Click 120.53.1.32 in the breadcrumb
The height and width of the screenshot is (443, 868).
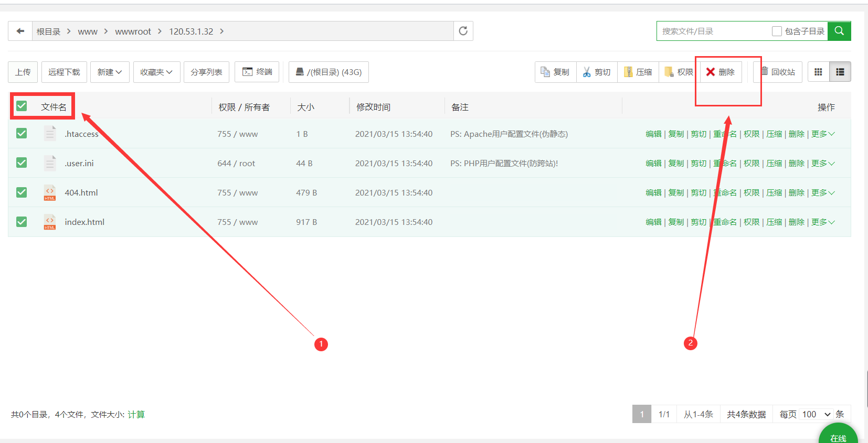(191, 31)
